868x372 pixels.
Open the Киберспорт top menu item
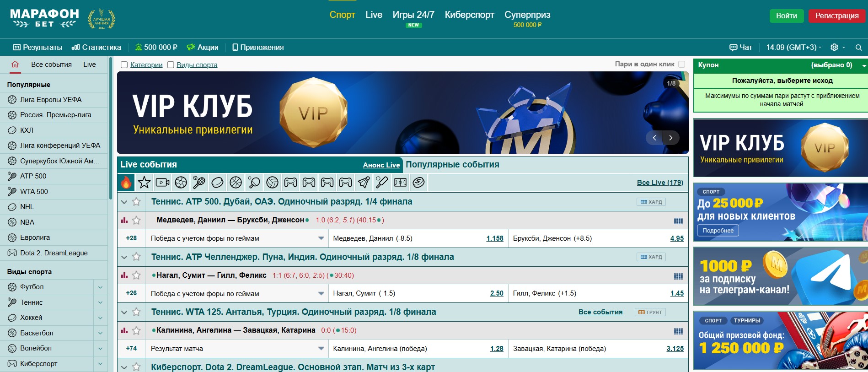point(469,15)
